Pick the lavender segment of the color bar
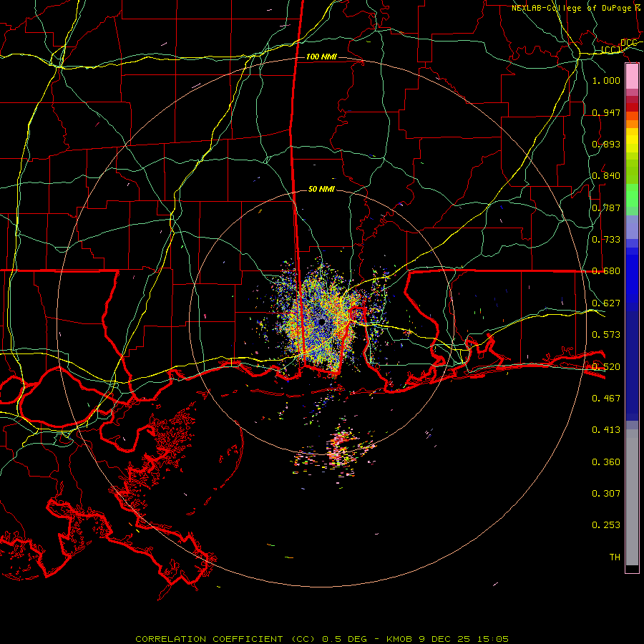644x644 pixels. coord(632,227)
